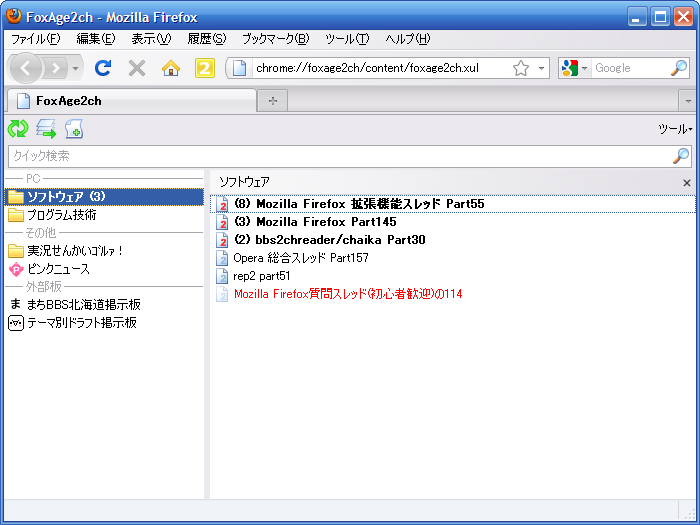This screenshot has height=525, width=700.
Task: Click the folder icon beside プログラム技術
Action: pyautogui.click(x=16, y=215)
